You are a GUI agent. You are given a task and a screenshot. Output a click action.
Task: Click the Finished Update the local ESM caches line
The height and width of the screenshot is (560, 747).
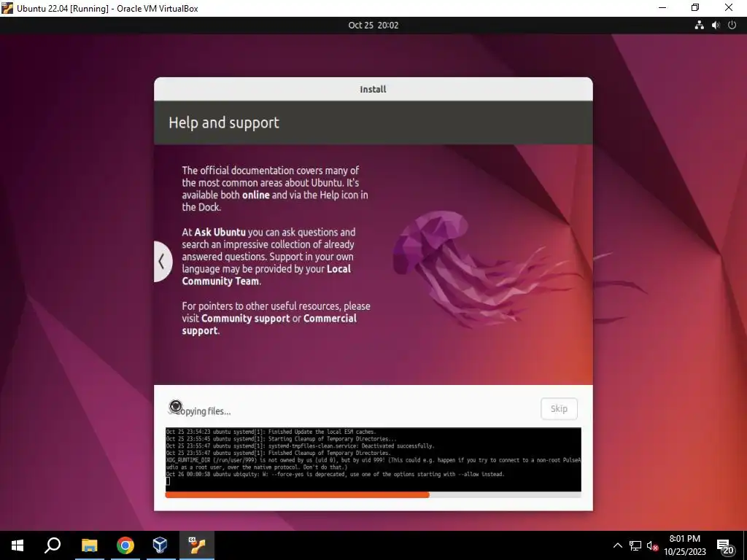pyautogui.click(x=271, y=432)
